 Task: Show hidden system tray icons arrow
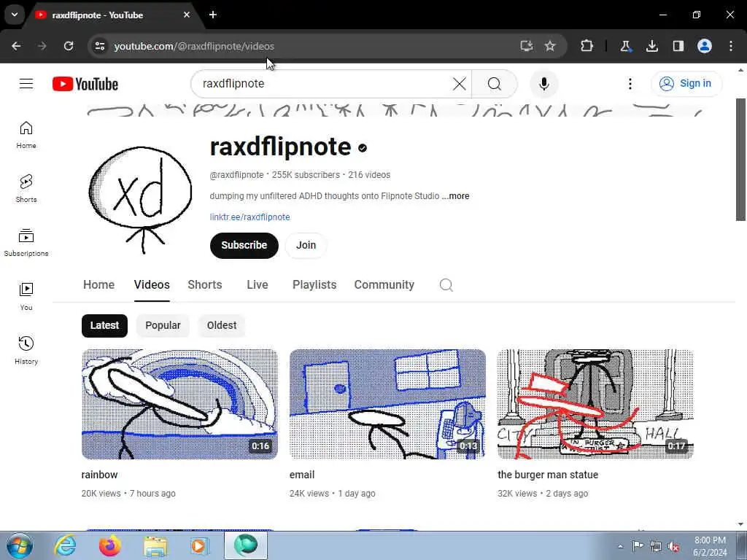coord(620,546)
